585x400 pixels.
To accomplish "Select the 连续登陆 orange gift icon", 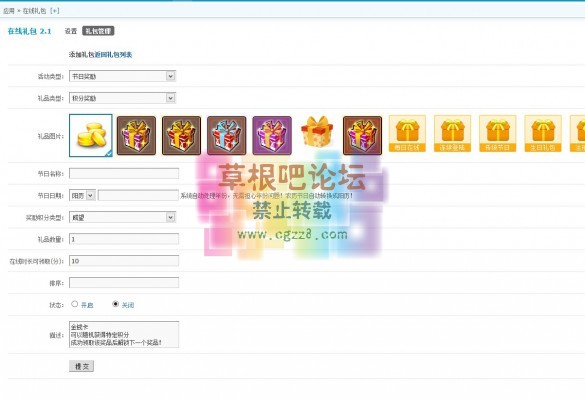I will tap(452, 134).
